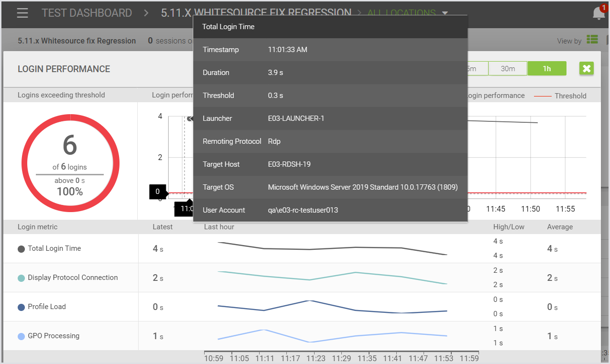
Task: Select the 1h time range
Action: click(x=546, y=69)
